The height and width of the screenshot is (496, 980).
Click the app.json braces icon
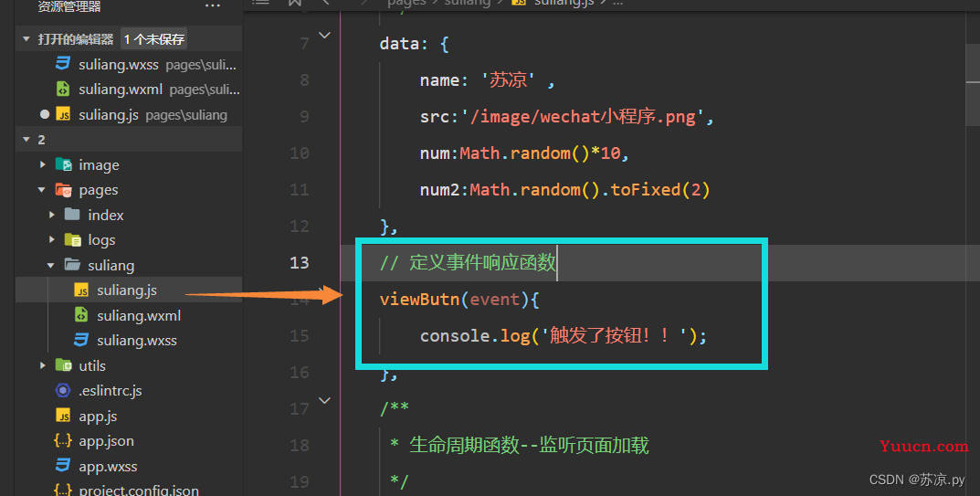click(x=63, y=441)
